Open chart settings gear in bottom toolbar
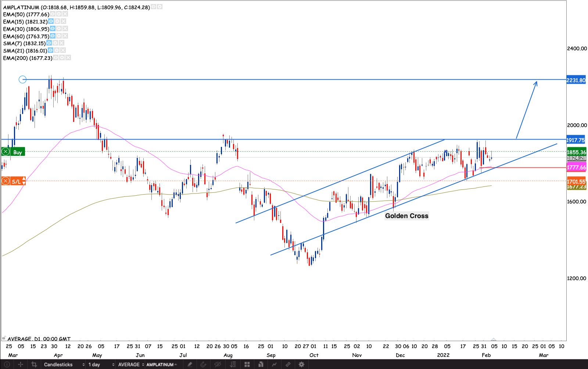This screenshot has width=588, height=369. (x=301, y=364)
